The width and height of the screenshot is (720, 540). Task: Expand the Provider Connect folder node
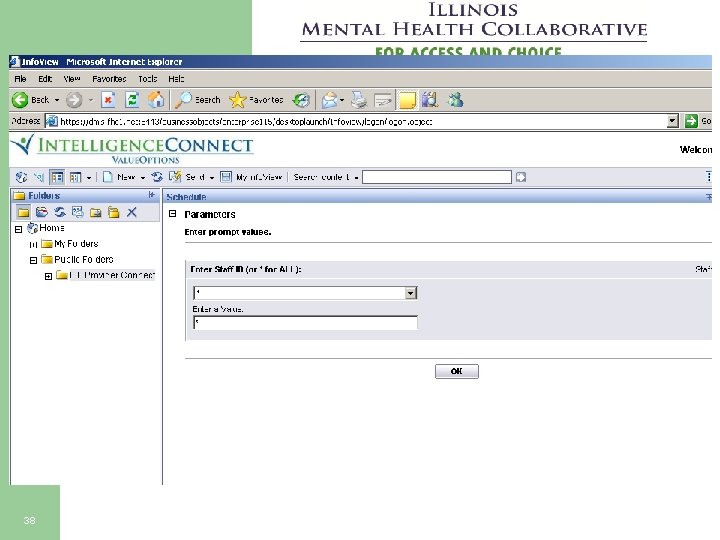[48, 276]
